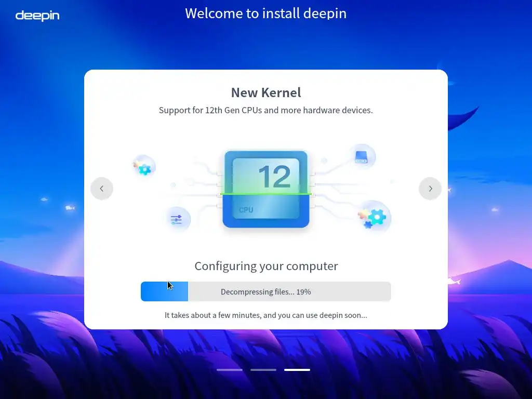Click the 12 CPU chip illustration
The image size is (532, 399).
click(266, 189)
